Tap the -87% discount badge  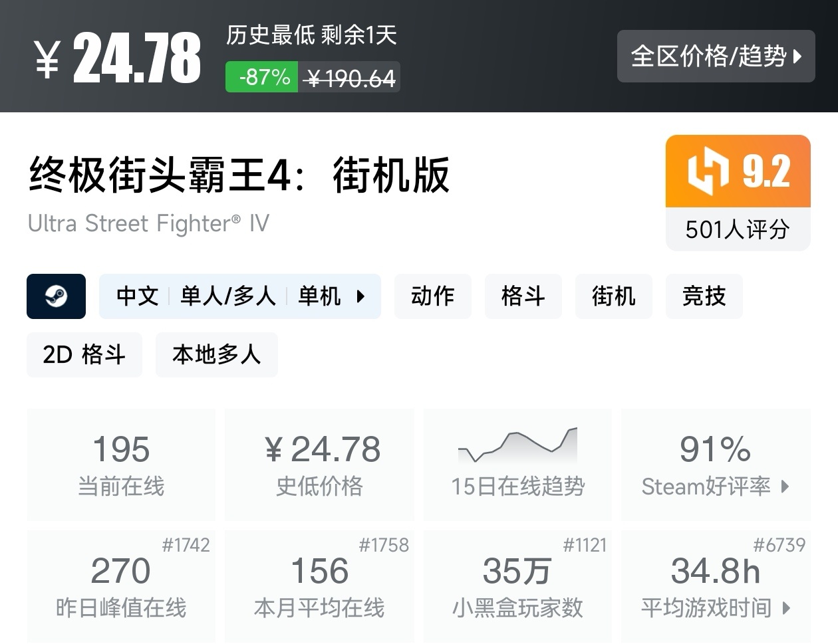click(x=261, y=77)
